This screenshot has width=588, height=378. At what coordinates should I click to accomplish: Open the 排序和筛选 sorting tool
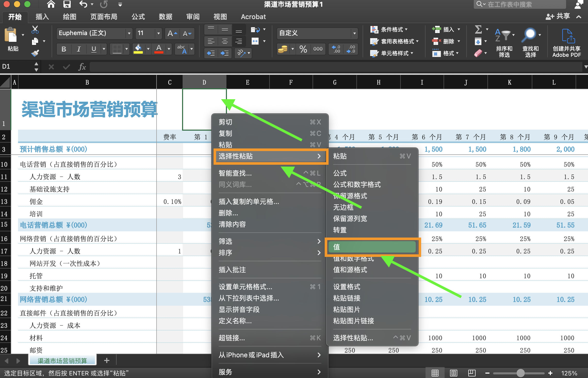pyautogui.click(x=504, y=43)
